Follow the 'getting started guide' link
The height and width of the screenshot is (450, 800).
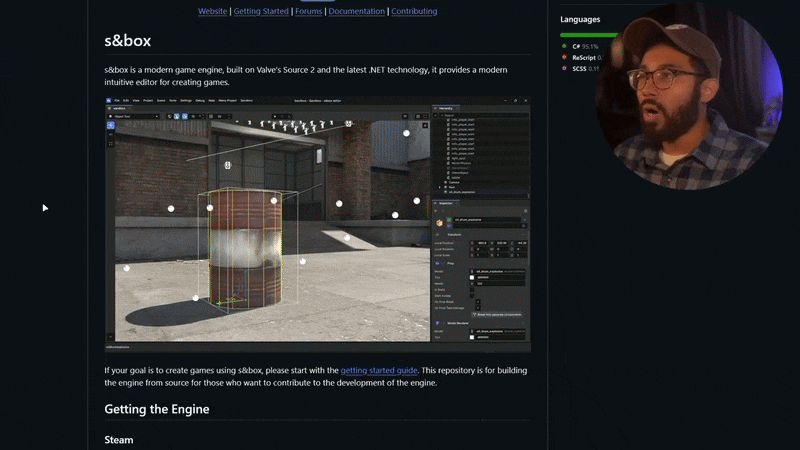click(379, 370)
